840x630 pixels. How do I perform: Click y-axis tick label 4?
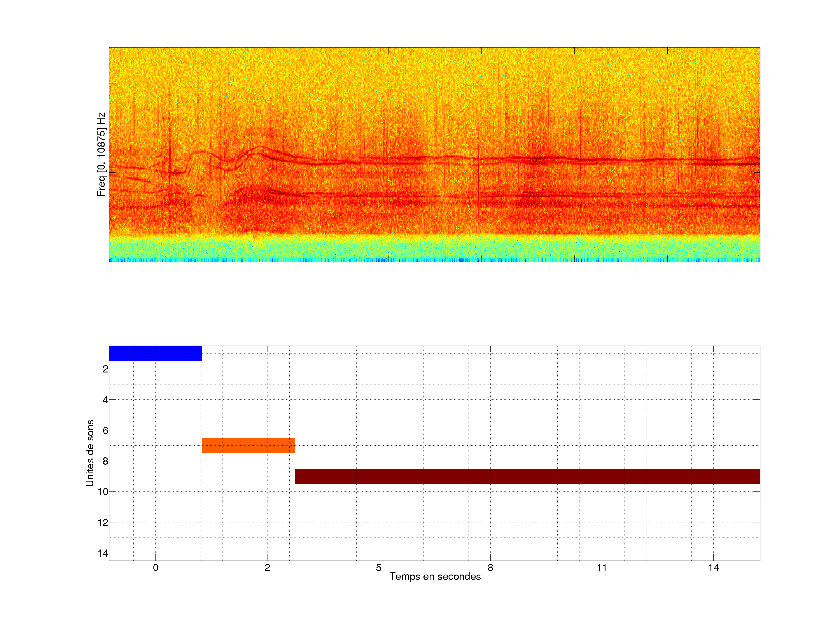pos(105,400)
